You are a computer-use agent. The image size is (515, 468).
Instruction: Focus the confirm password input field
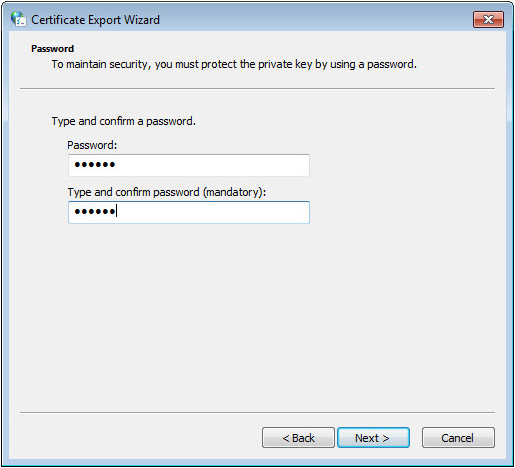[189, 212]
